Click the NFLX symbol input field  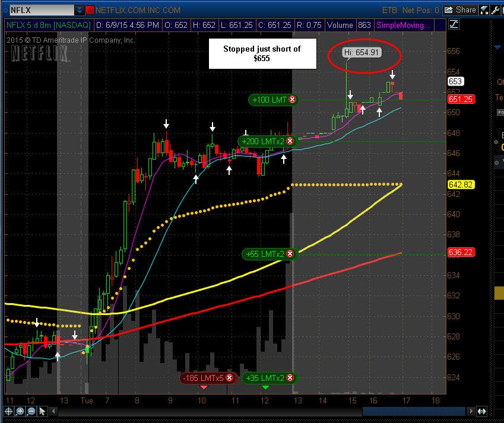point(42,10)
